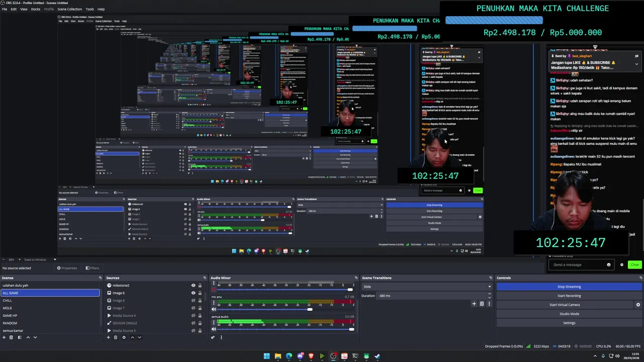Screen dimensions: 644x362
Task: Increase transition duration with up arrow
Action: [x=489, y=294]
